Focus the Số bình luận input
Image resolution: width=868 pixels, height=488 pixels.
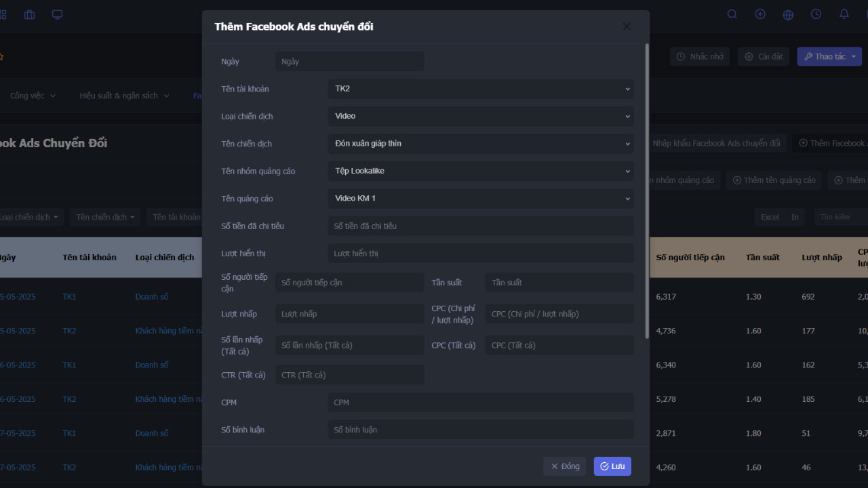[x=481, y=430]
